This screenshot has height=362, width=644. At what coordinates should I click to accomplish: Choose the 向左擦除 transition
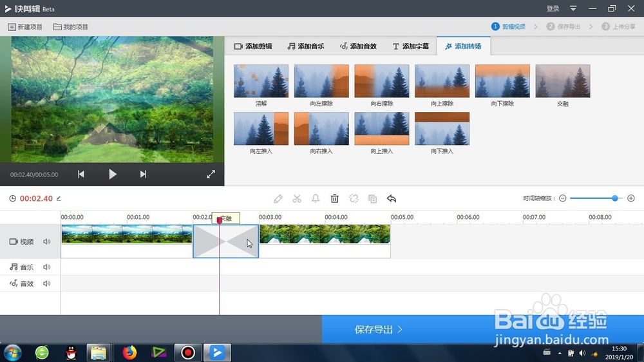tap(321, 81)
